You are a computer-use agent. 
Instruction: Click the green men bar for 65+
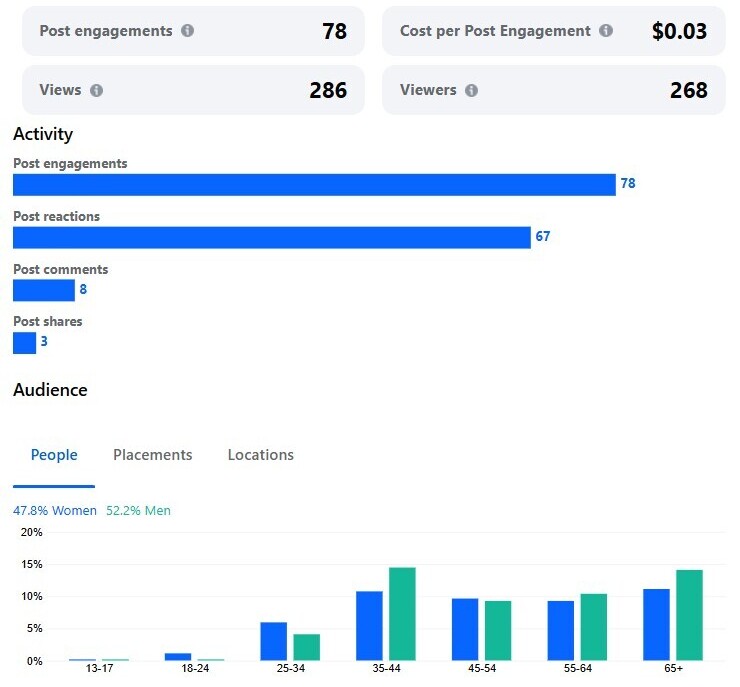(689, 615)
